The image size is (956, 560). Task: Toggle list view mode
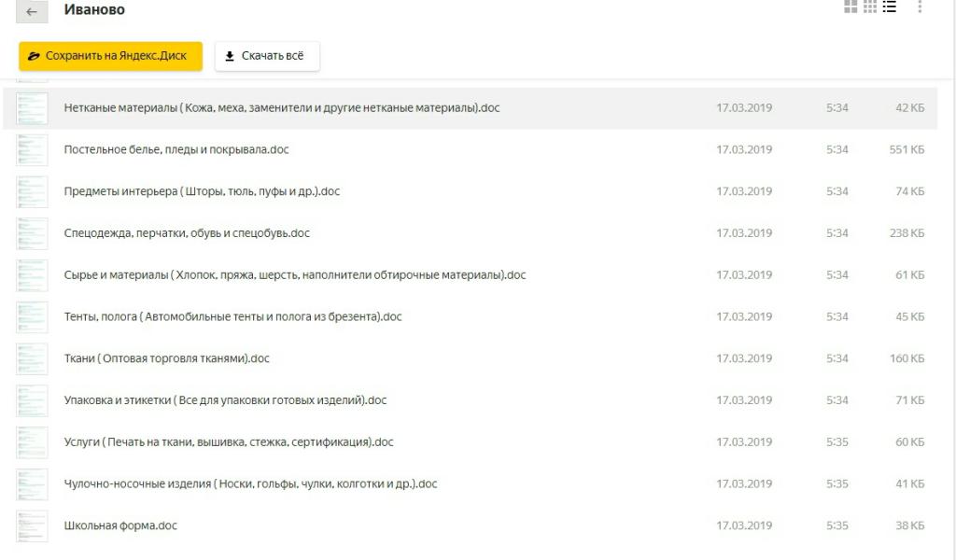click(890, 9)
